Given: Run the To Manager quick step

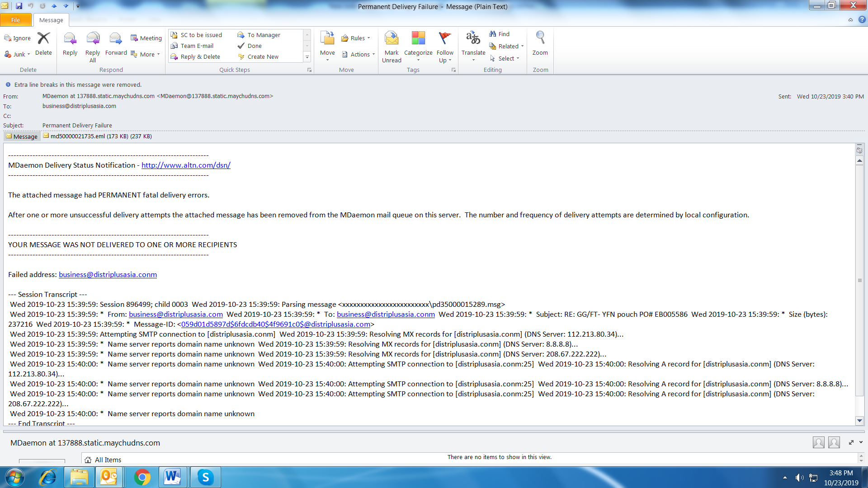Looking at the screenshot, I should point(259,35).
